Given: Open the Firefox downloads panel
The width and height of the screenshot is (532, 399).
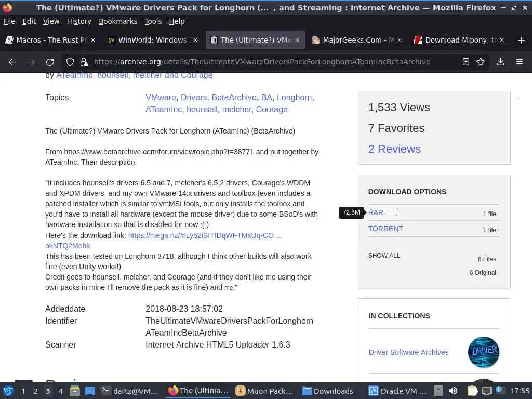Looking at the screenshot, I should 500,62.
